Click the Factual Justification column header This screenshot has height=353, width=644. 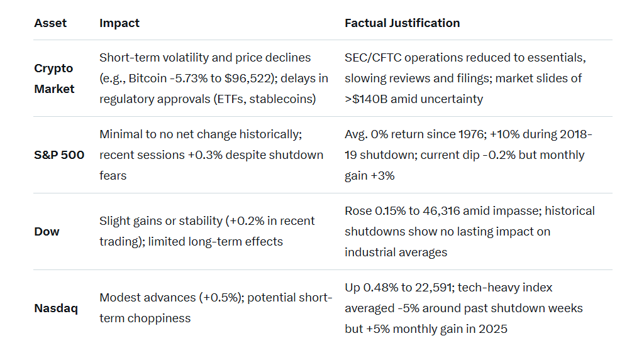click(402, 23)
